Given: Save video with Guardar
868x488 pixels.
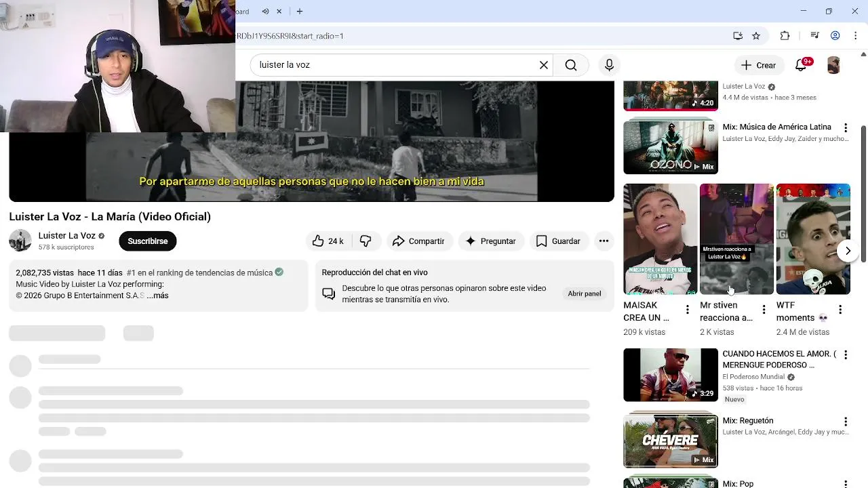Looking at the screenshot, I should coord(558,241).
